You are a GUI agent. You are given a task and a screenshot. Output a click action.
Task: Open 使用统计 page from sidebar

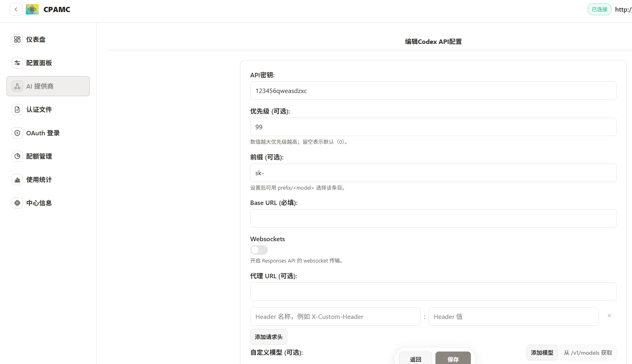(x=48, y=180)
